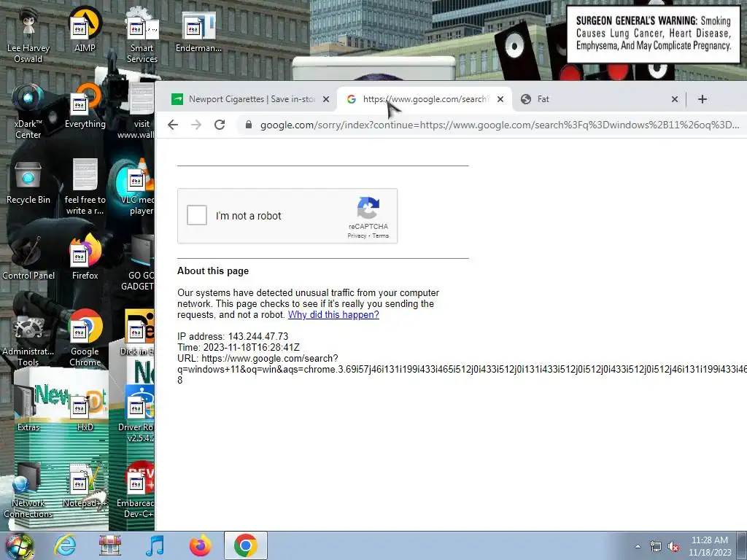
Task: Open the Why did this happen? link
Action: tap(333, 315)
